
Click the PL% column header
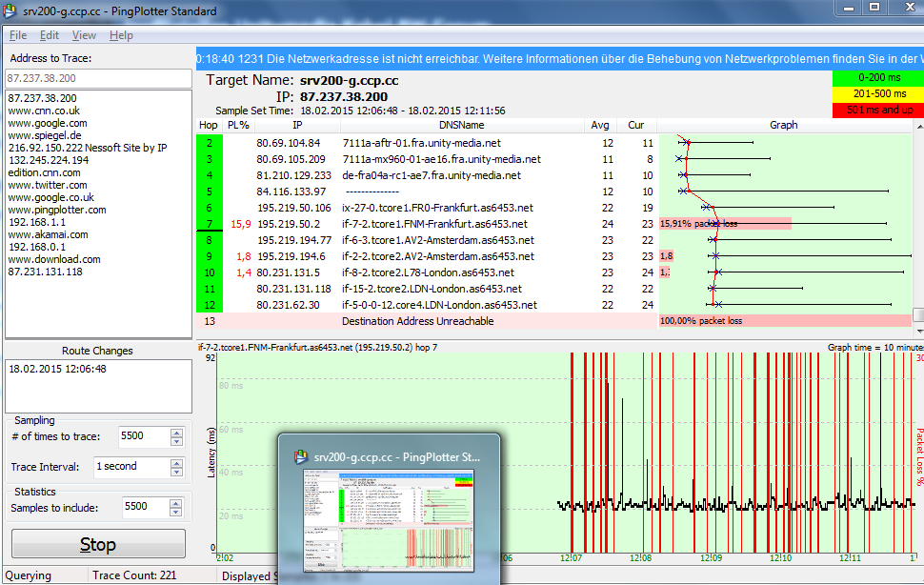[238, 125]
